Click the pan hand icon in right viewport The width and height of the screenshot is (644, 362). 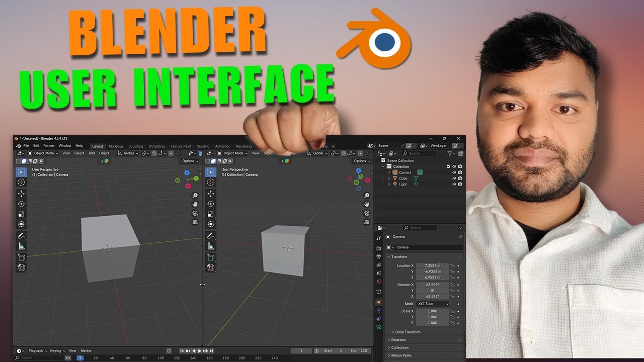367,204
